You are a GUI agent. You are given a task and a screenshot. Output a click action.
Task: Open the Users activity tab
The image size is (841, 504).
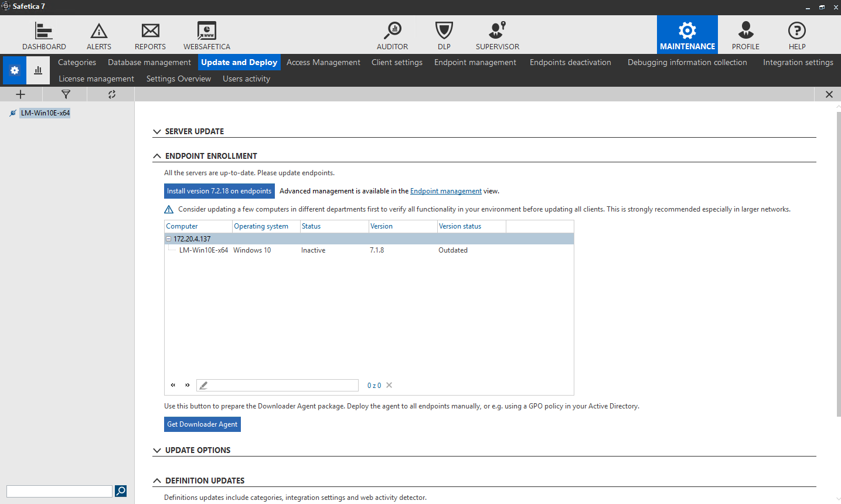tap(246, 79)
